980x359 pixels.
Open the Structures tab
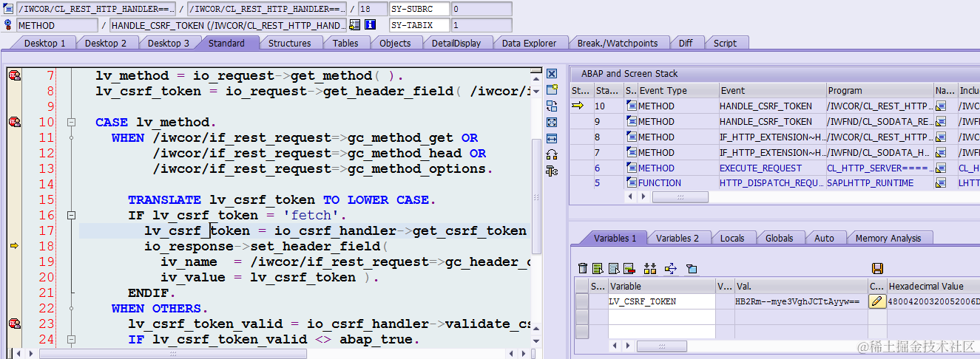click(x=289, y=43)
